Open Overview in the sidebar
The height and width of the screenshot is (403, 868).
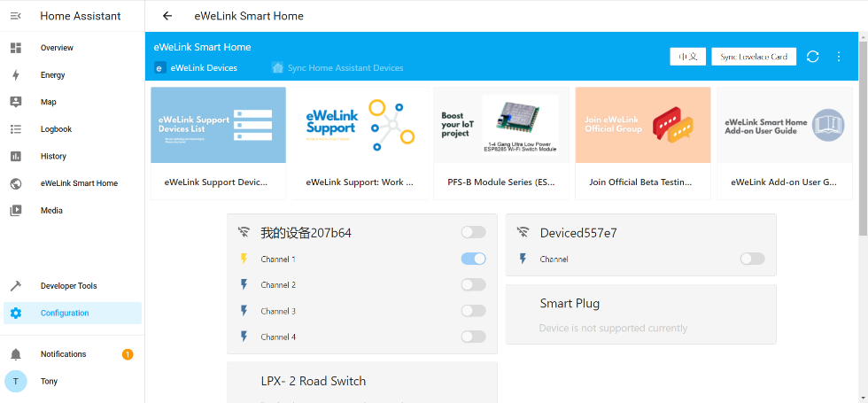(72, 48)
